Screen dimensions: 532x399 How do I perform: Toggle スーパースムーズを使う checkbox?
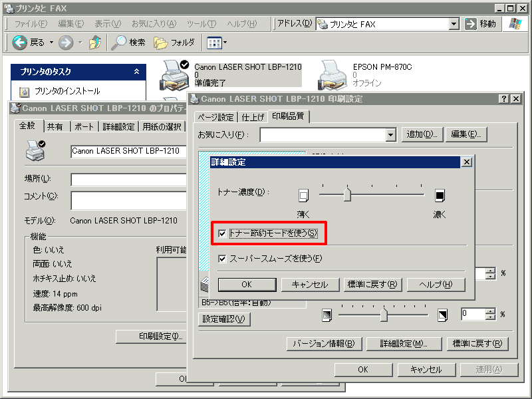point(222,259)
